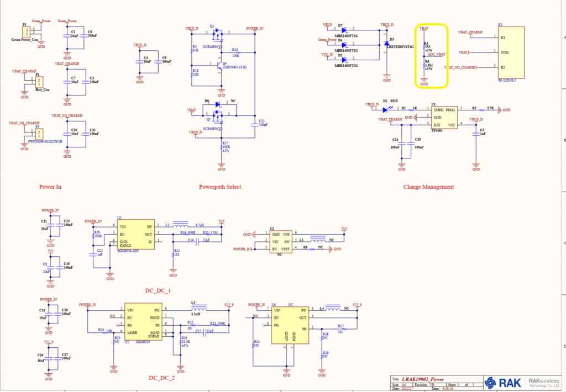This screenshot has height=392, width=566.
Task: Select the L2 4.7uH inductor
Action: [x=180, y=225]
